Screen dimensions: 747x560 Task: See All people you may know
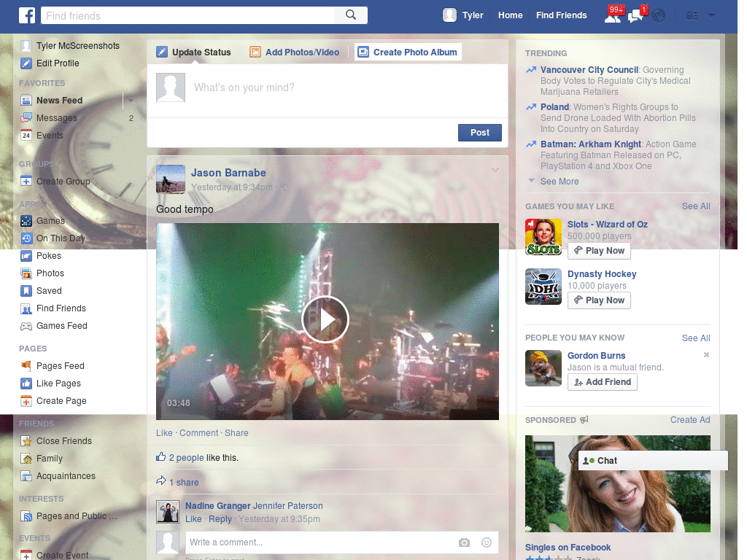pos(696,338)
